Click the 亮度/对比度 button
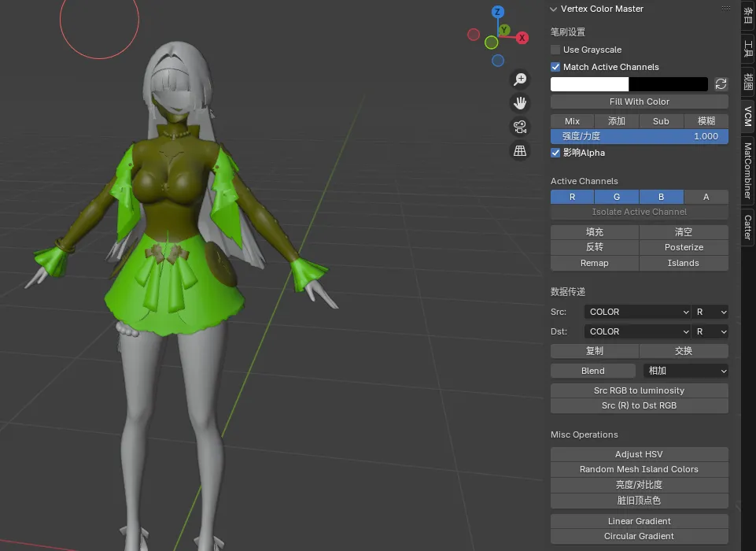 pyautogui.click(x=640, y=485)
